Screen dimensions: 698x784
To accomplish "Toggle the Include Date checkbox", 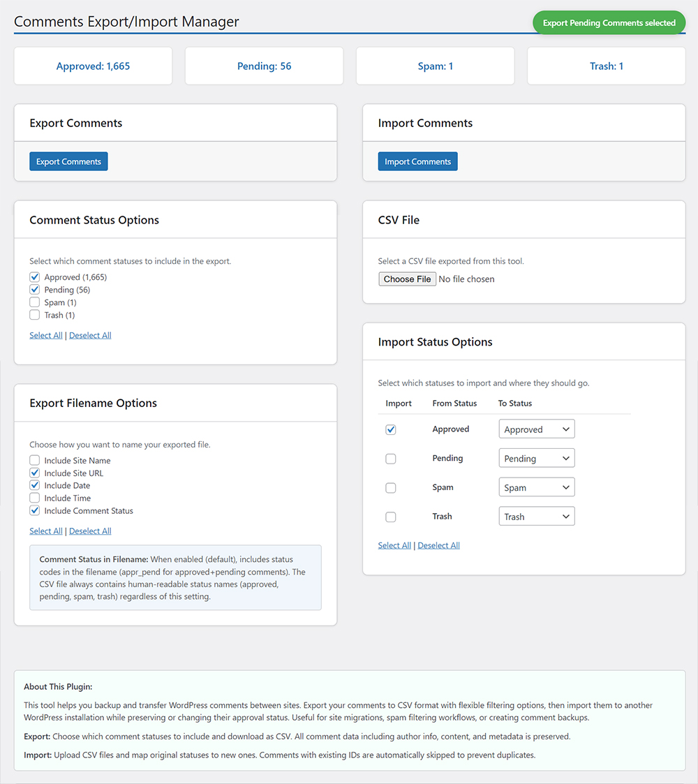I will [34, 485].
